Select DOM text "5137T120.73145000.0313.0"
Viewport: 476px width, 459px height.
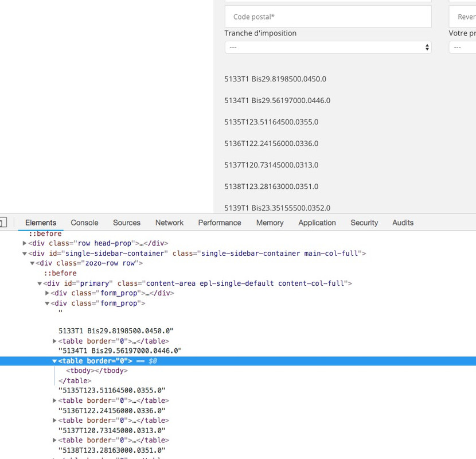[112, 430]
